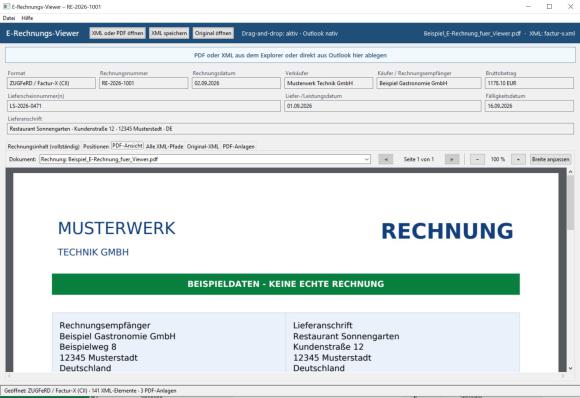Click the XML oder PDF öffnen button
580x398 pixels.
(x=118, y=33)
